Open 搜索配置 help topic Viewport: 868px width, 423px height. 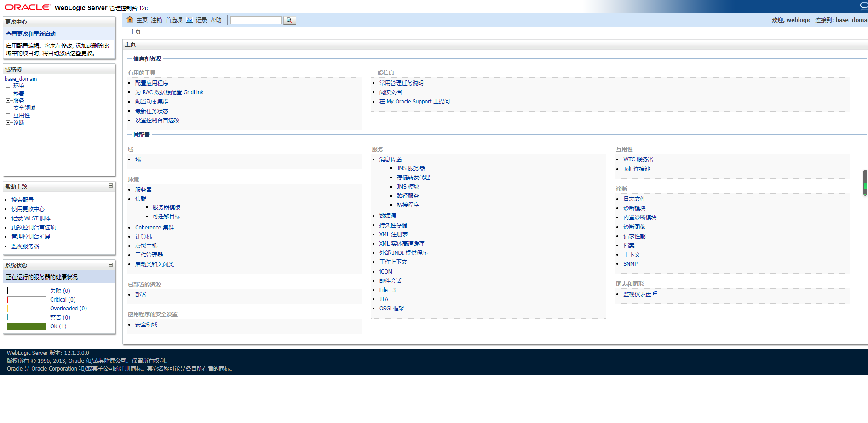23,200
